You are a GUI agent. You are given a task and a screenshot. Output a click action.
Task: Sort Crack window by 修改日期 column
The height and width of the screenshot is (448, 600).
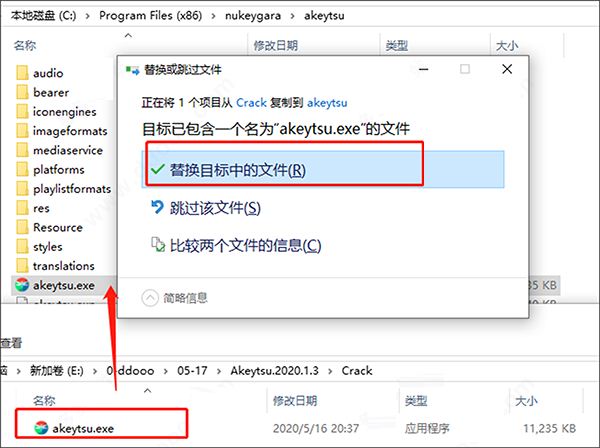(x=295, y=401)
